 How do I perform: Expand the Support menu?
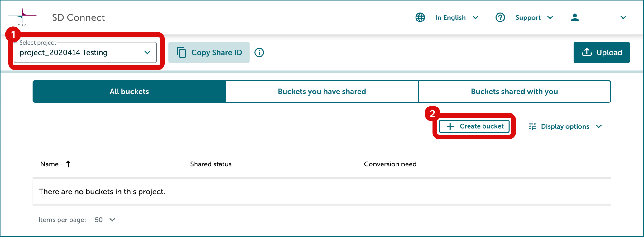tap(534, 17)
